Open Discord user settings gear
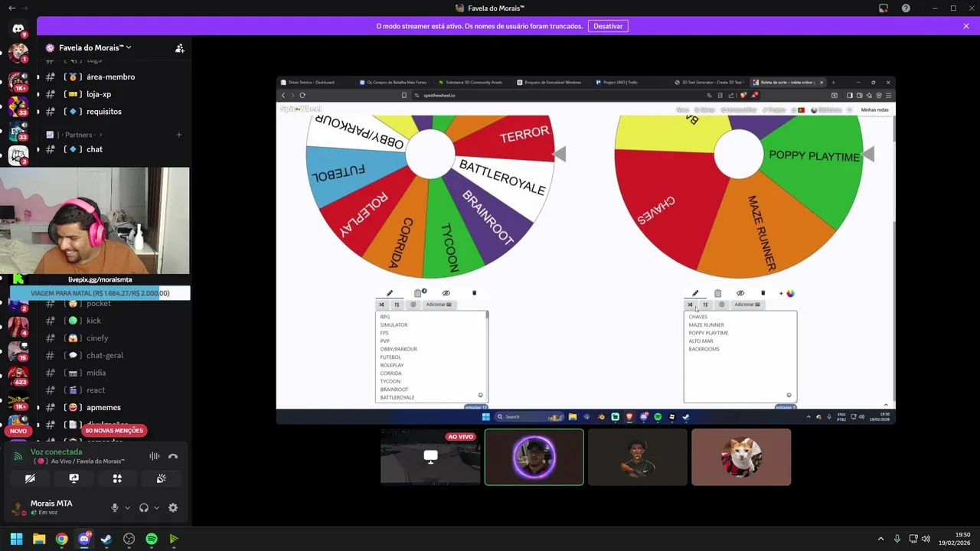Image resolution: width=980 pixels, height=551 pixels. point(173,507)
